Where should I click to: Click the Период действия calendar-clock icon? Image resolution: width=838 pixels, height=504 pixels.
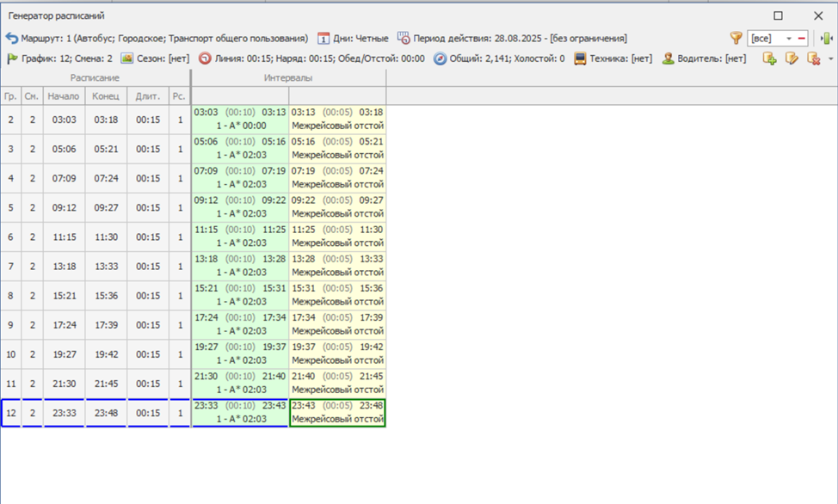[404, 38]
